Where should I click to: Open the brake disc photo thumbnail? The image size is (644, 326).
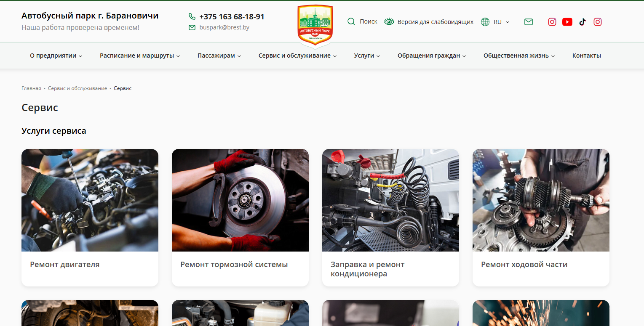(240, 200)
